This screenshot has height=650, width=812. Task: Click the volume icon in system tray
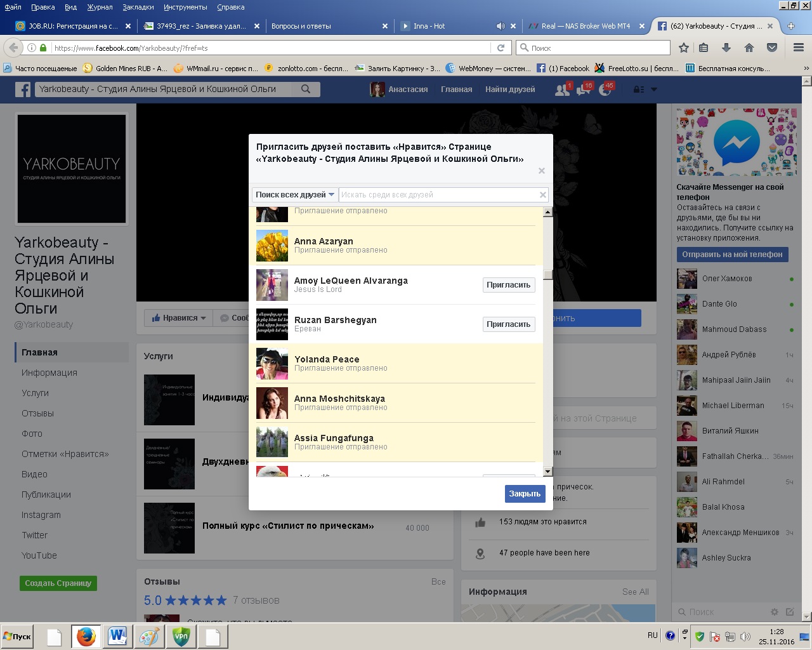pos(745,636)
